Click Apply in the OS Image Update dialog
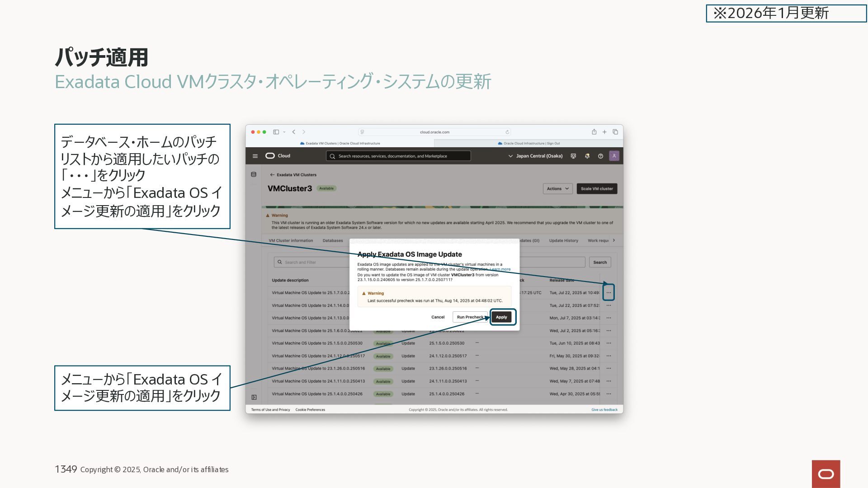Viewport: 868px width, 488px height. (x=501, y=317)
